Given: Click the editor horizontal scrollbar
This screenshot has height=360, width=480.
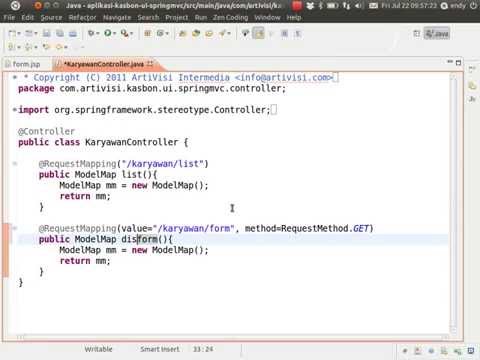Looking at the screenshot, I should pyautogui.click(x=233, y=337).
